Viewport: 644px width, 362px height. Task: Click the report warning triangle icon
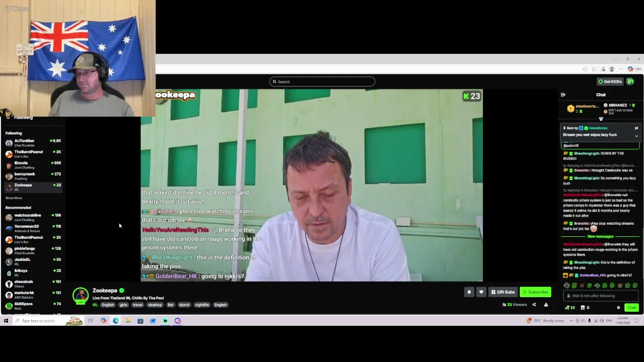tap(546, 305)
